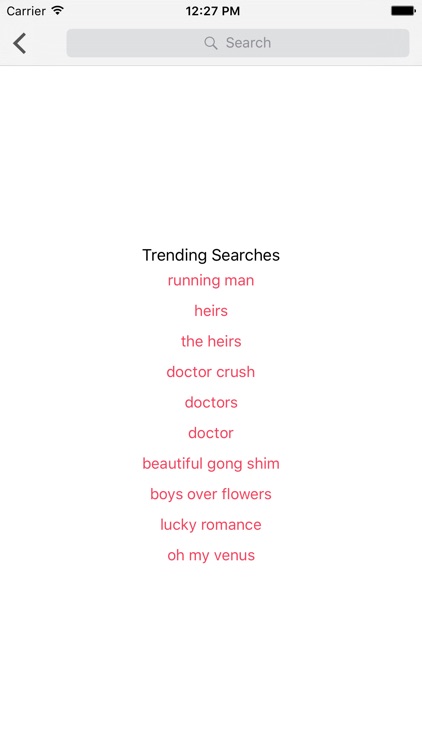422x750 pixels.
Task: Tap the magnifying glass search icon
Action: click(x=211, y=43)
